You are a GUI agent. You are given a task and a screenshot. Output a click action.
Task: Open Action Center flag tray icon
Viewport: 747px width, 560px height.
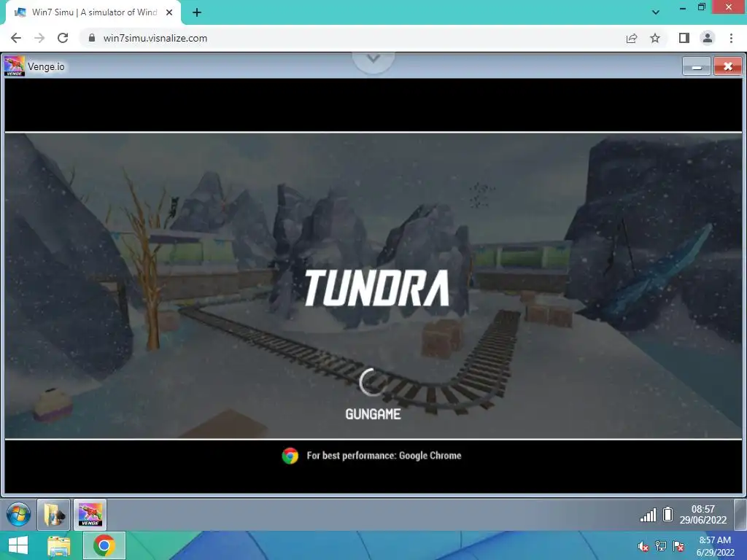click(x=678, y=546)
